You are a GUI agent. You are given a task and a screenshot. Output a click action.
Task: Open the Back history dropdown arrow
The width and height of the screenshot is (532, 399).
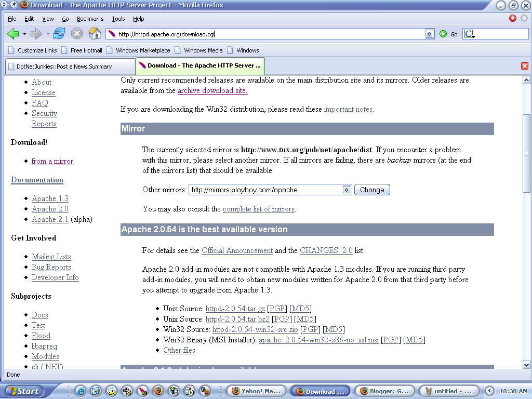(24, 34)
